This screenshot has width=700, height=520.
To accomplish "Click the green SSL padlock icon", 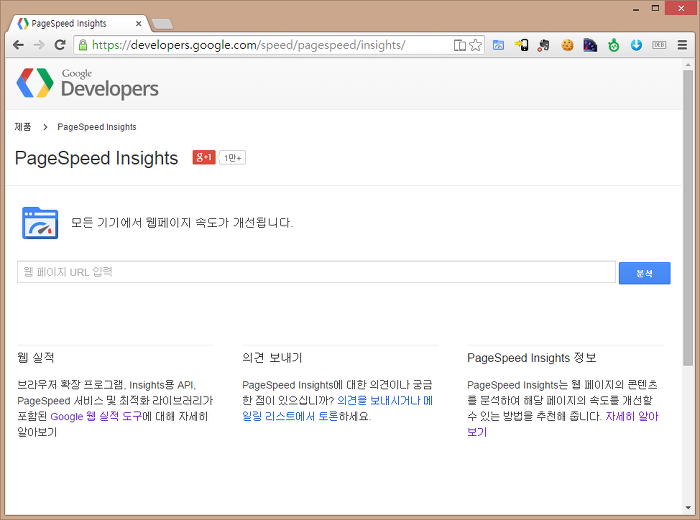I will [83, 45].
